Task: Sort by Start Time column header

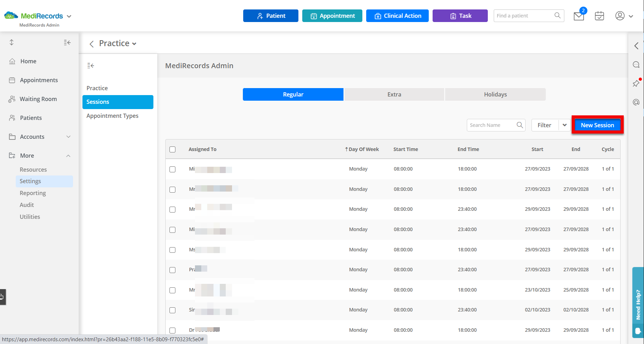Action: click(x=406, y=149)
